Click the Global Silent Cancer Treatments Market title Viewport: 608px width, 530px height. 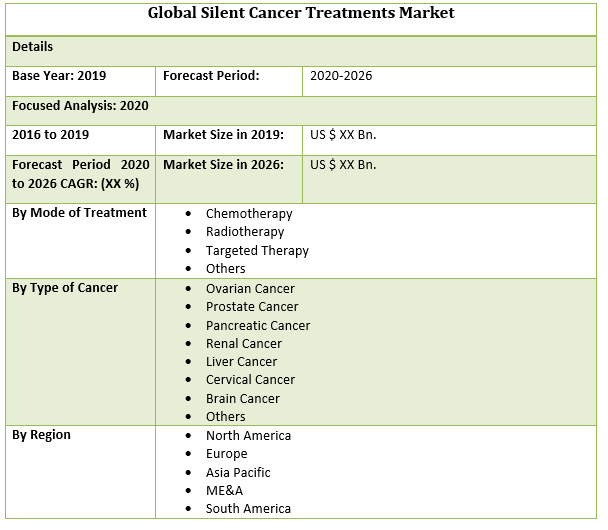click(x=301, y=14)
